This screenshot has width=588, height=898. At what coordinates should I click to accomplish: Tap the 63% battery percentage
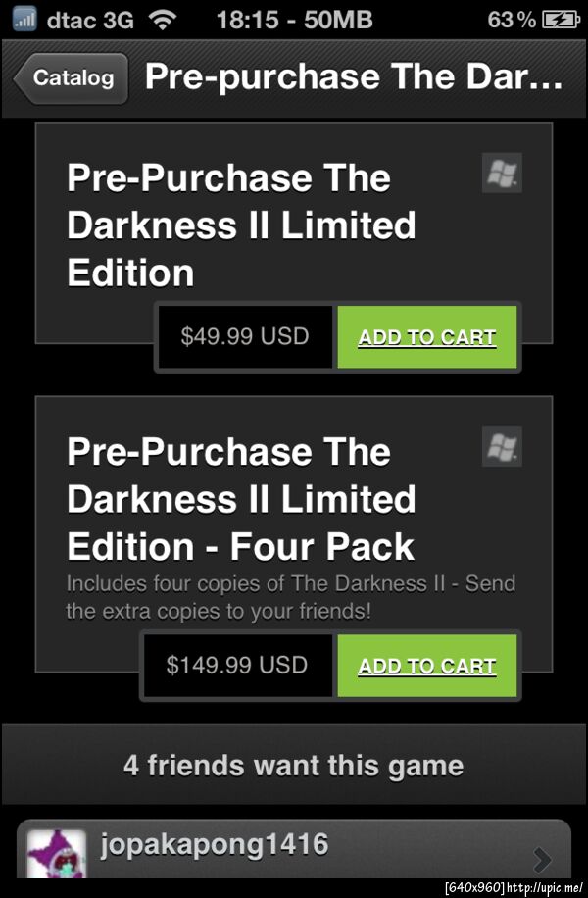point(512,18)
